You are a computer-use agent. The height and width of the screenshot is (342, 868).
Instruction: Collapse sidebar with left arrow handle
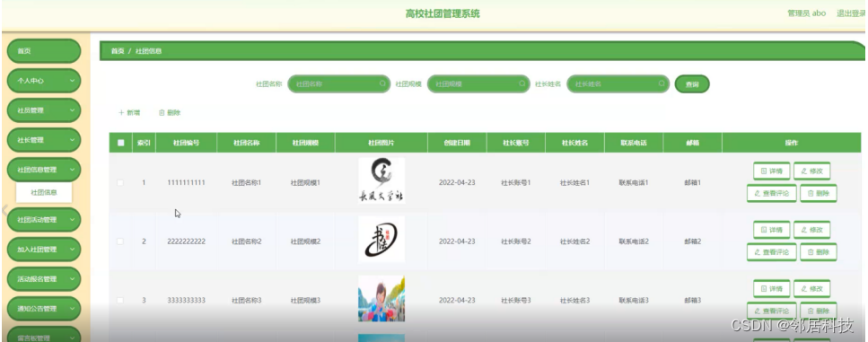(4, 209)
